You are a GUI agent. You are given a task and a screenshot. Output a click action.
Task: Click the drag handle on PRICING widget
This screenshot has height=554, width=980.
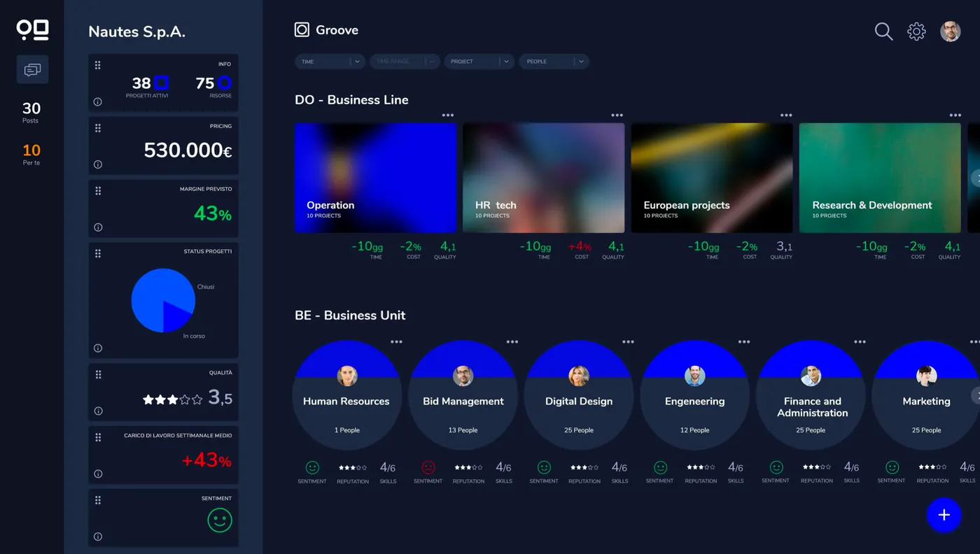tap(98, 128)
